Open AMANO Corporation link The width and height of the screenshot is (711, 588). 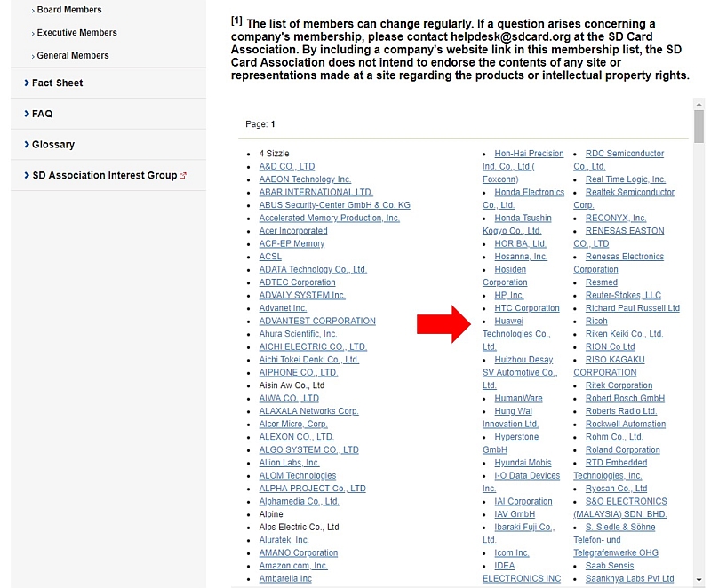[298, 552]
